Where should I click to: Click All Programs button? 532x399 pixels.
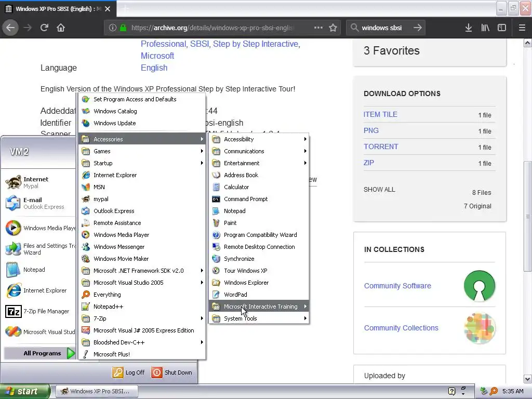[39, 353]
